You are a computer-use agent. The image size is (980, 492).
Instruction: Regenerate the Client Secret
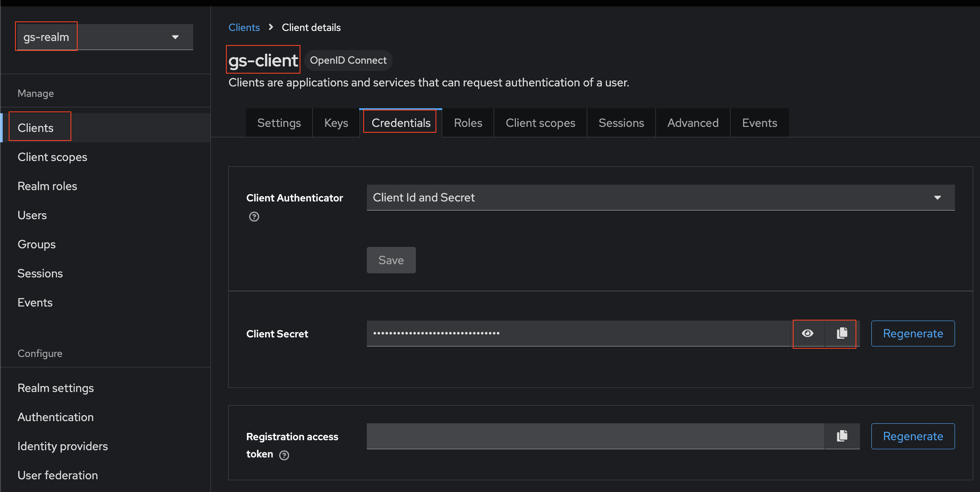coord(912,333)
